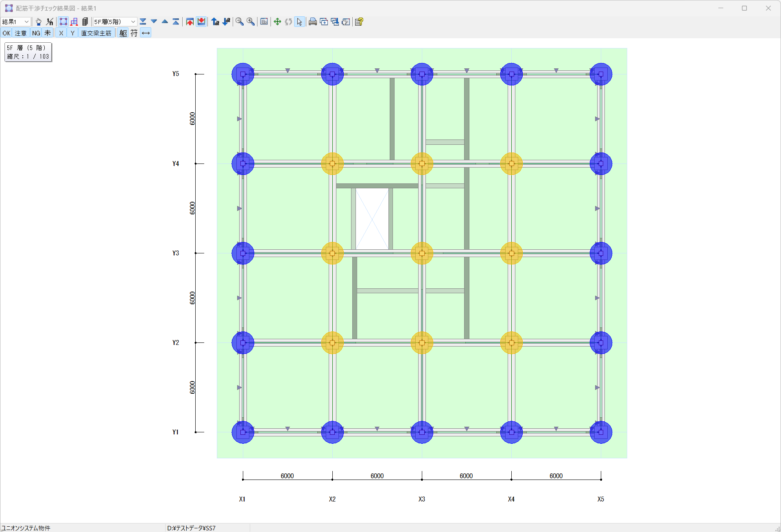The image size is (781, 532).
Task: Click the zoom out magnifier icon
Action: click(240, 22)
